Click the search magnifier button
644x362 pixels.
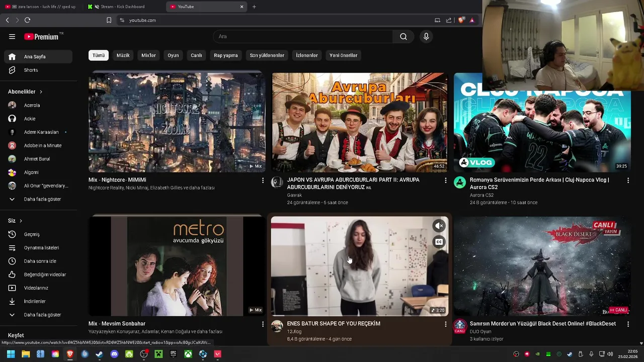[404, 36]
